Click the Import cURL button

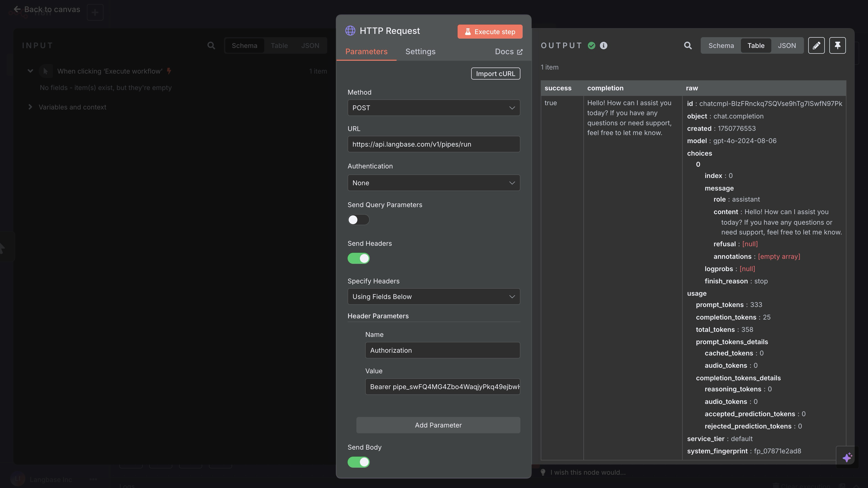tap(495, 74)
